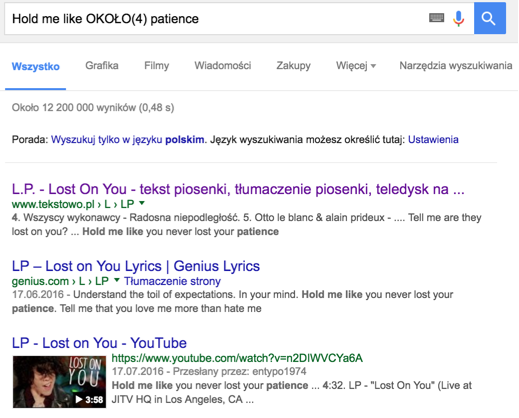Click the www.tekstowo.pl › L › LP breadcrumb
The image size is (519, 418).
tap(73, 204)
